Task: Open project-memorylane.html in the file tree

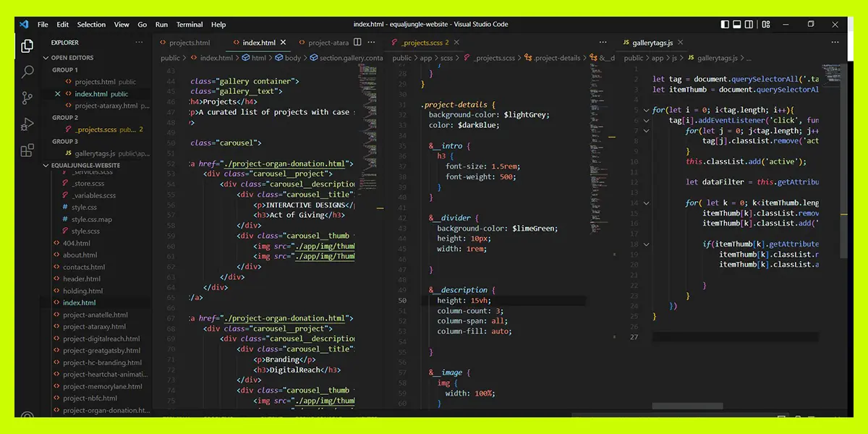Action: click(x=101, y=386)
